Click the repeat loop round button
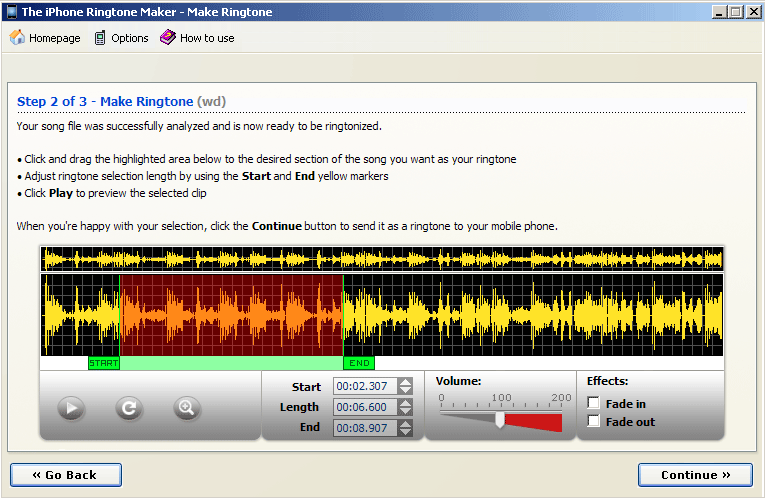This screenshot has width=765, height=498. click(129, 408)
